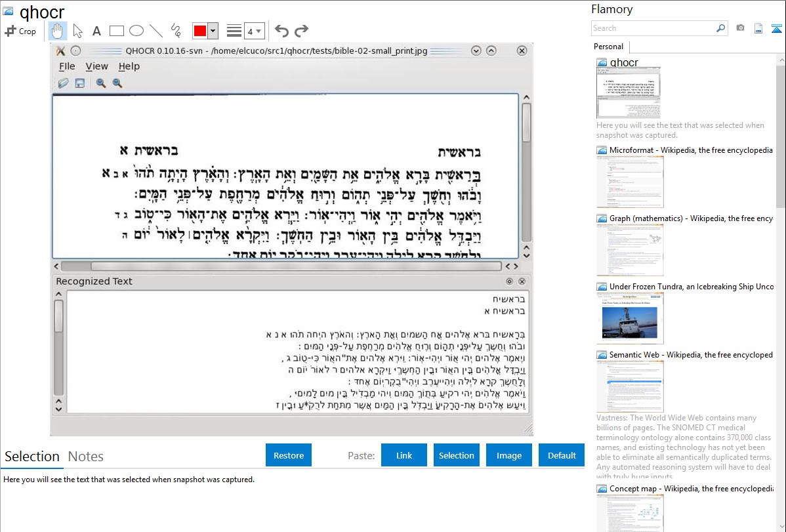Viewport: 786px width, 532px height.
Task: Select the rectangle drawing tool
Action: tap(116, 31)
